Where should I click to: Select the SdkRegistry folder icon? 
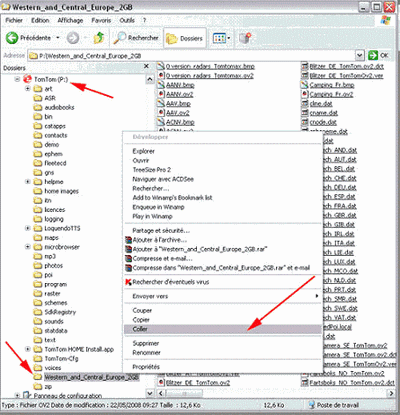pyautogui.click(x=38, y=312)
